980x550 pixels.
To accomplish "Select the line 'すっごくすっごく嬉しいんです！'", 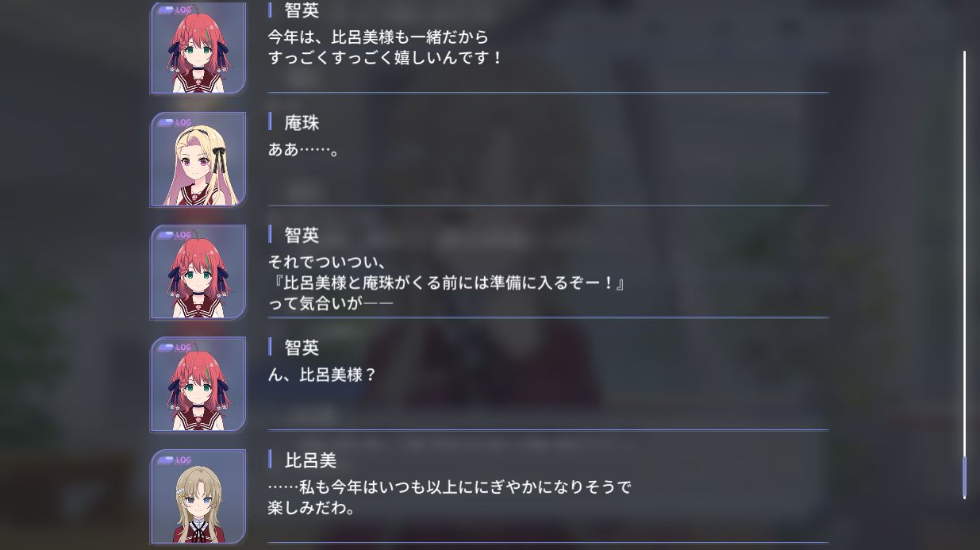I will coord(386,58).
